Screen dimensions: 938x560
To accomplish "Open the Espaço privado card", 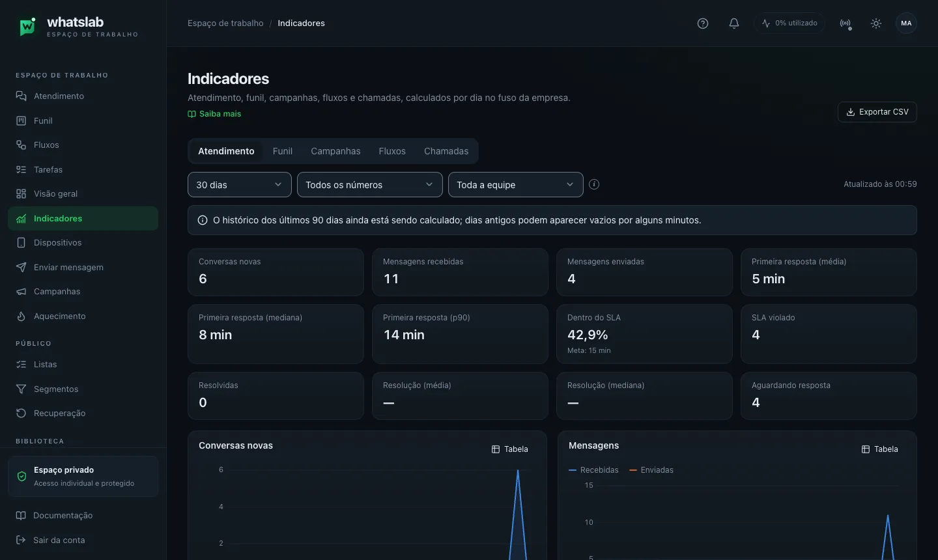I will tap(83, 477).
